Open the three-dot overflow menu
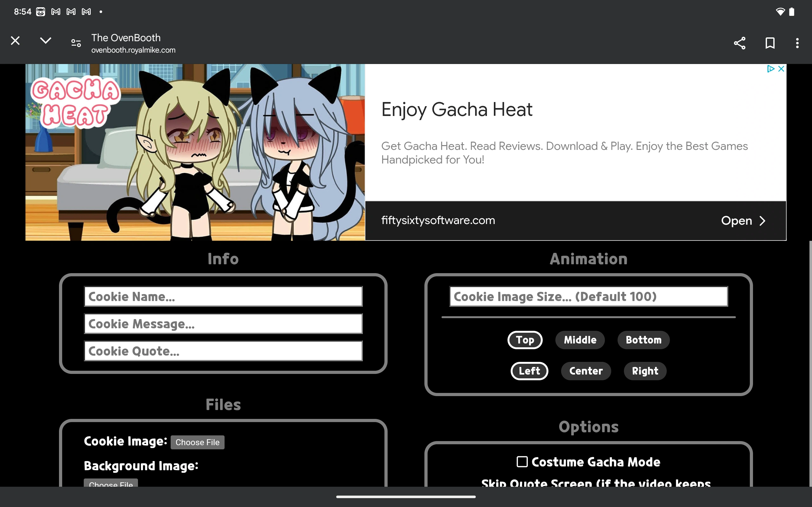 (797, 43)
